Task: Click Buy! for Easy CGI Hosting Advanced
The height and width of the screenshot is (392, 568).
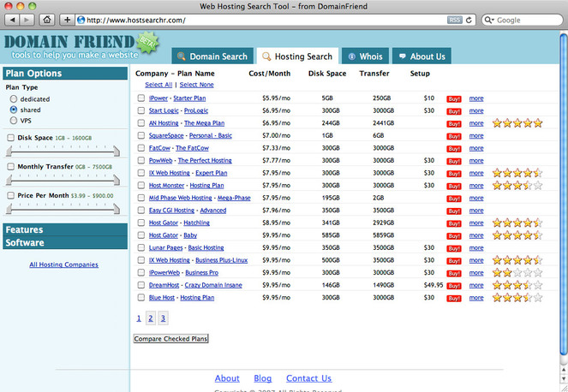Action: click(453, 211)
